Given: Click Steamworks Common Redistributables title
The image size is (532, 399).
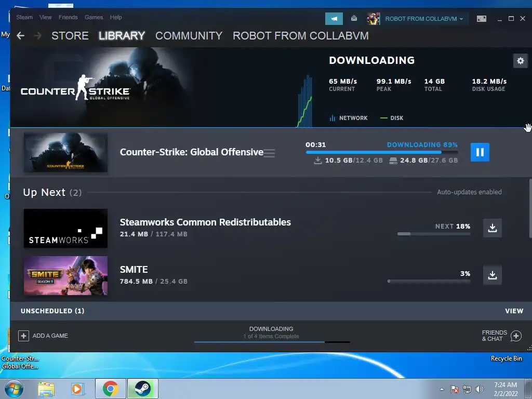Looking at the screenshot, I should [205, 222].
